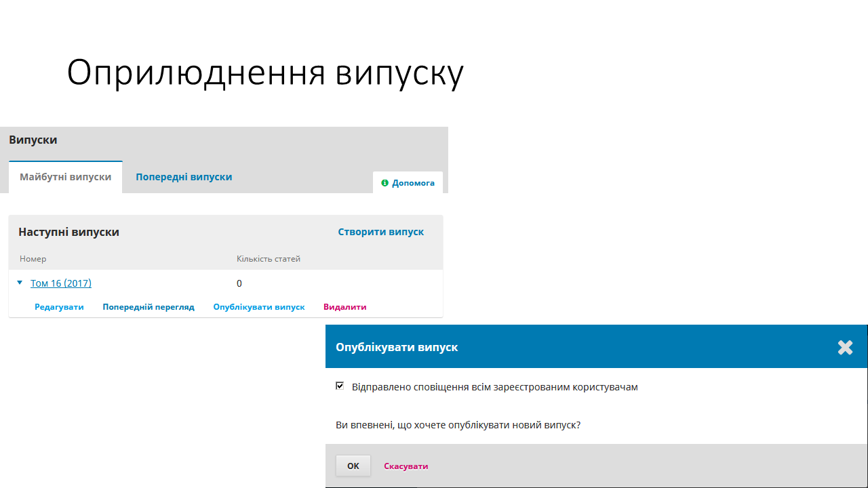Click the Кількість статей column header
The image size is (868, 488).
point(269,259)
